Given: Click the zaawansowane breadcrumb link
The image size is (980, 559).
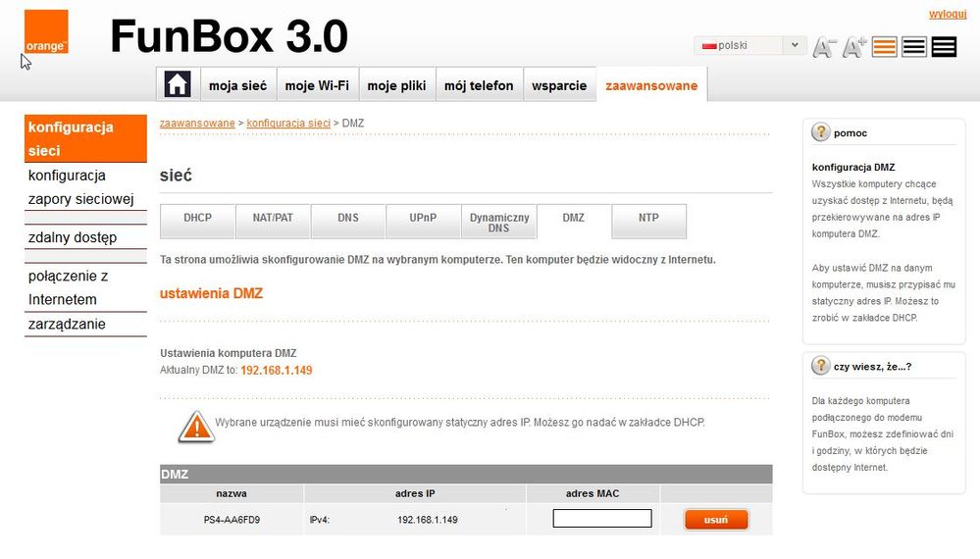Looking at the screenshot, I should pyautogui.click(x=197, y=124).
